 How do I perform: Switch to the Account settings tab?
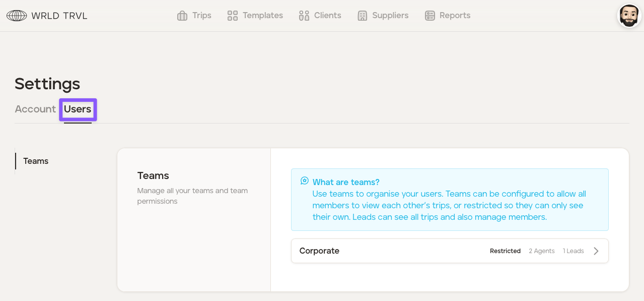[35, 109]
